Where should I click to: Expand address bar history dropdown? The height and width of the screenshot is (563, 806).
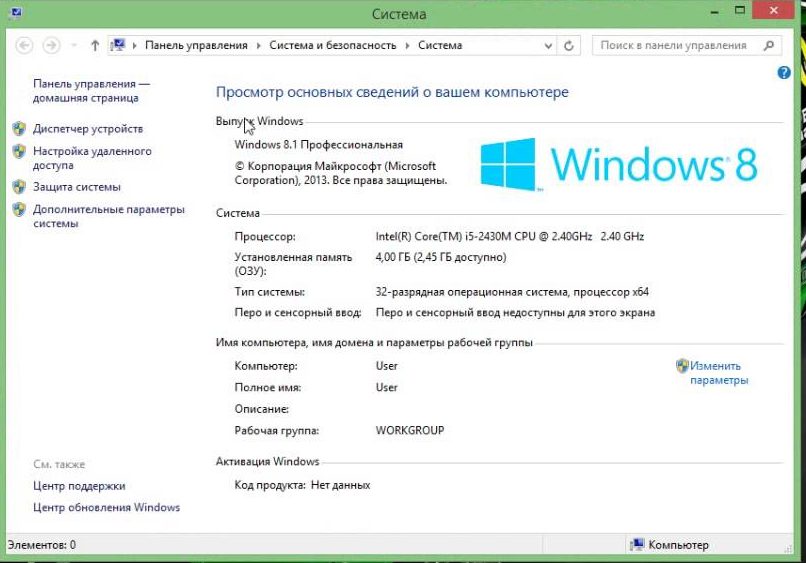coord(548,45)
